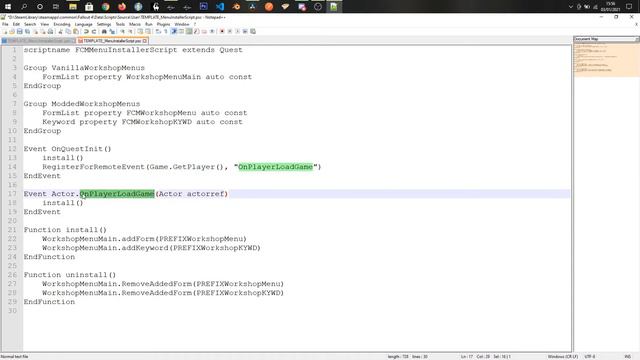Open the Macro menu
The height and width of the screenshot is (360, 640).
click(135, 24)
